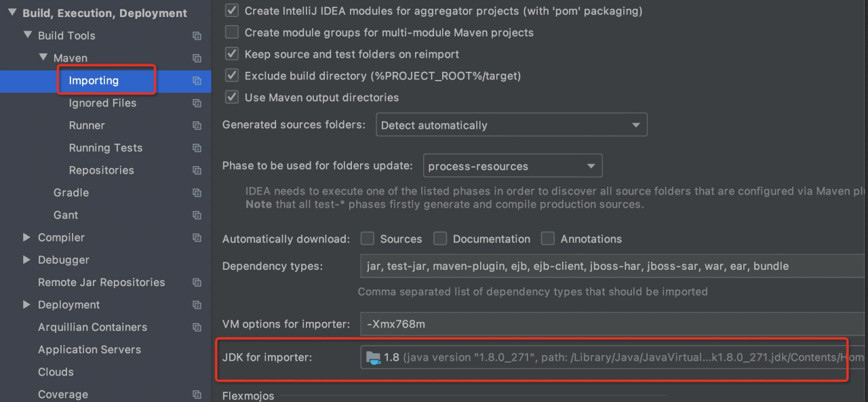868x402 pixels.
Task: Collapse Build, Execution, Deployment section
Action: (12, 12)
